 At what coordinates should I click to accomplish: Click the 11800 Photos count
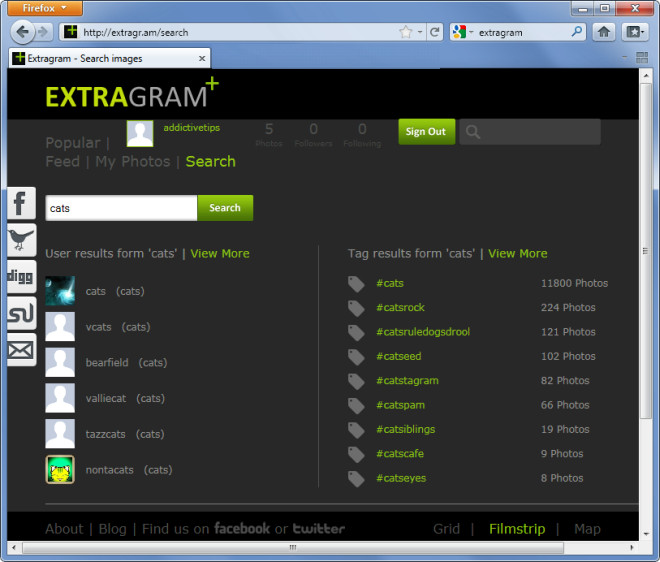pos(575,283)
